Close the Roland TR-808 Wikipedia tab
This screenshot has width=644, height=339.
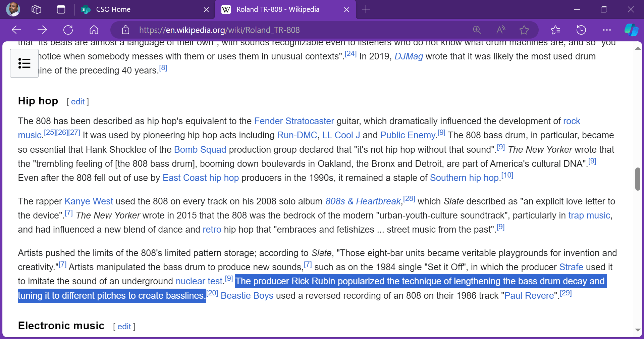pos(346,10)
